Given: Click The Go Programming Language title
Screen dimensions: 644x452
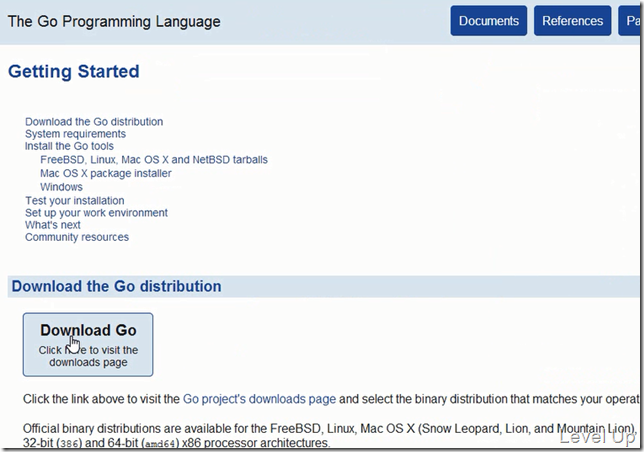Looking at the screenshot, I should (x=114, y=21).
